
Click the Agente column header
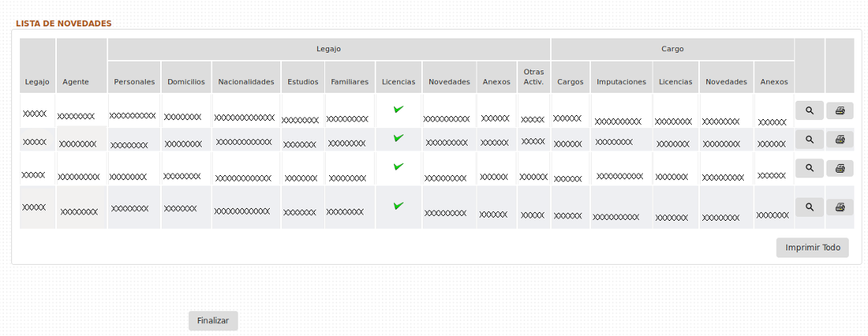75,82
